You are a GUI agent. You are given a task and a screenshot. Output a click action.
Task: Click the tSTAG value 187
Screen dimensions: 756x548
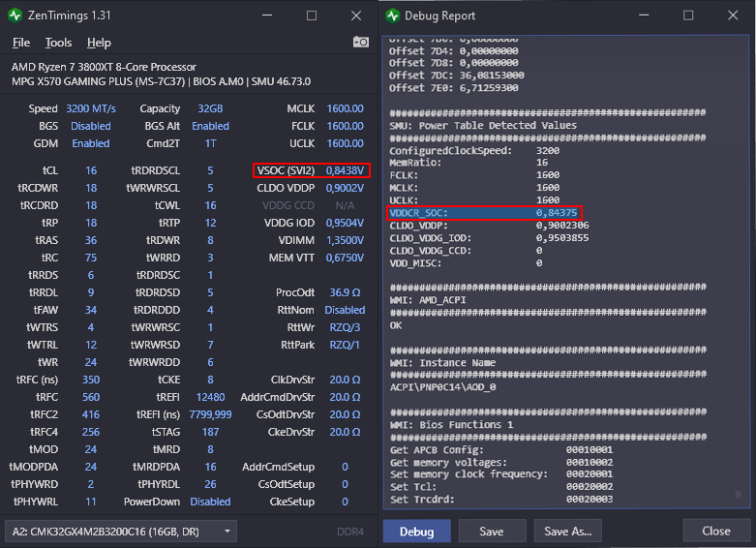pos(210,432)
